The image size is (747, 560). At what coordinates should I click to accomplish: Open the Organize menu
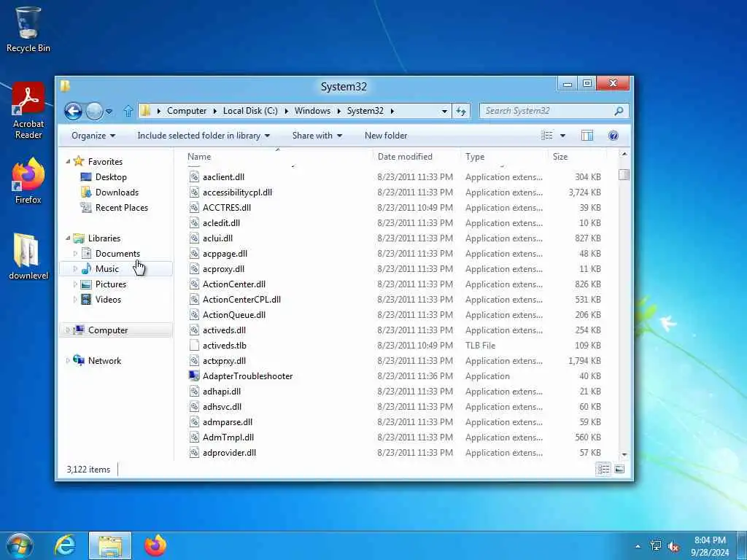[x=93, y=136]
